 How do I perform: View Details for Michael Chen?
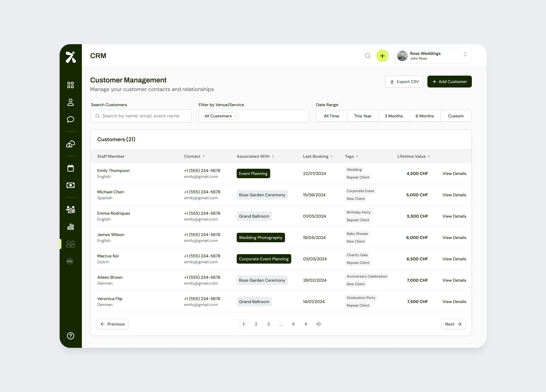point(454,195)
